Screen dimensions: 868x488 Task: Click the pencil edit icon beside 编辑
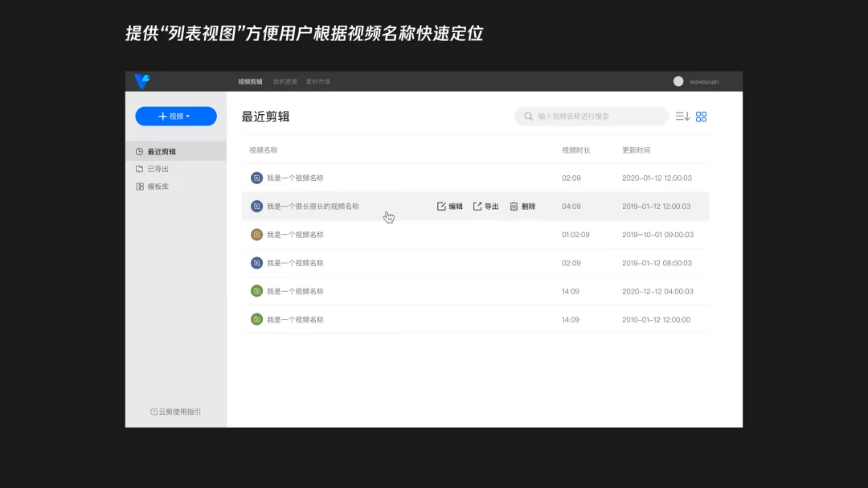(x=441, y=206)
